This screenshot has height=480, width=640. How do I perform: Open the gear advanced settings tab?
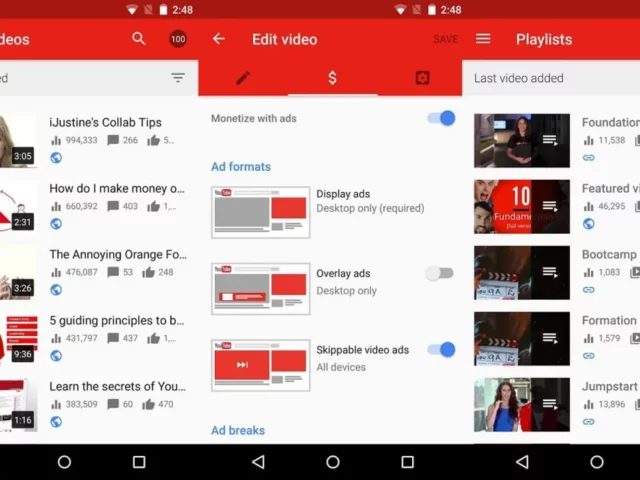422,78
